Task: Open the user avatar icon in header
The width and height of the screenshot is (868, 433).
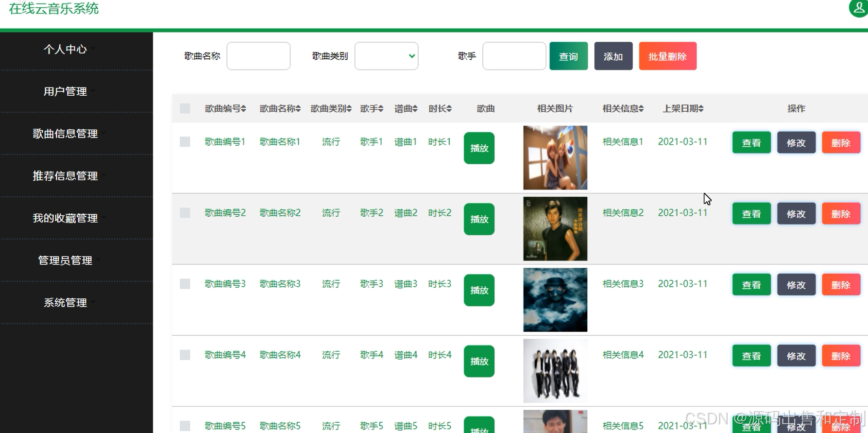Action: click(x=859, y=7)
